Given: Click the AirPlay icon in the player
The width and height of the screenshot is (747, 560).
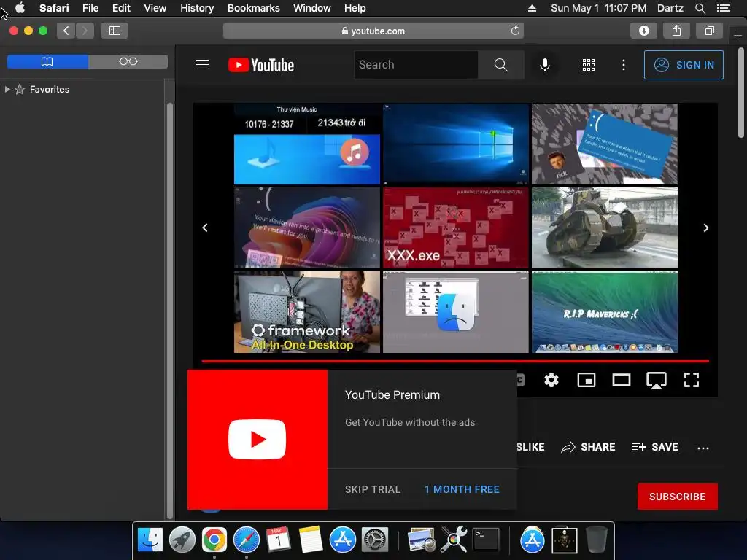Looking at the screenshot, I should (x=656, y=381).
